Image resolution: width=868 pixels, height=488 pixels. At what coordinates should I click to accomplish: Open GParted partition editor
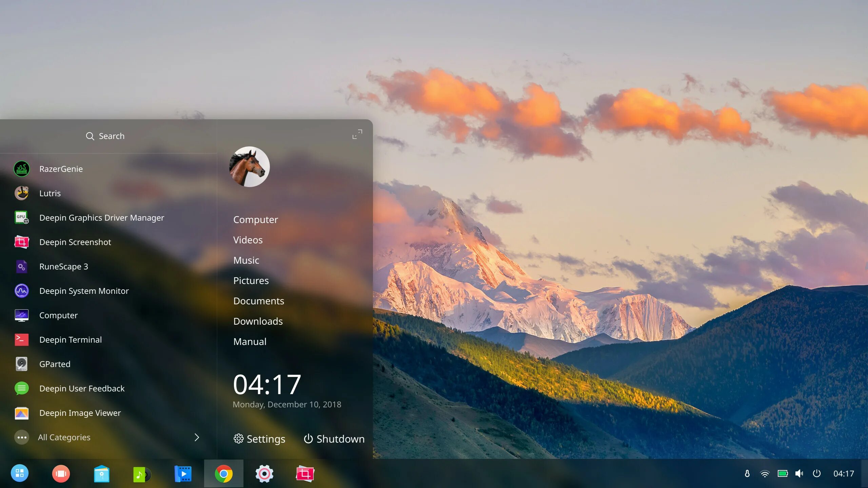point(54,364)
